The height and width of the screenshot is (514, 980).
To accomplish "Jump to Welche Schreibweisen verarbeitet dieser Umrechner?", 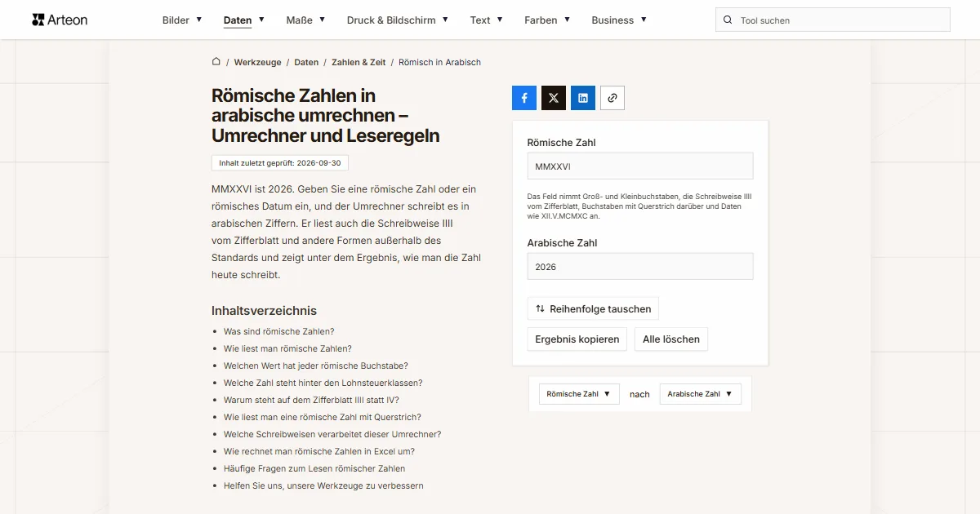I will click(x=332, y=434).
